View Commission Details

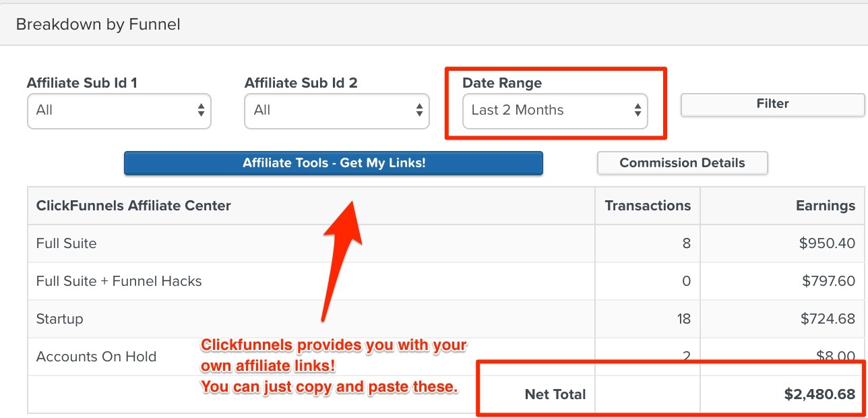682,163
